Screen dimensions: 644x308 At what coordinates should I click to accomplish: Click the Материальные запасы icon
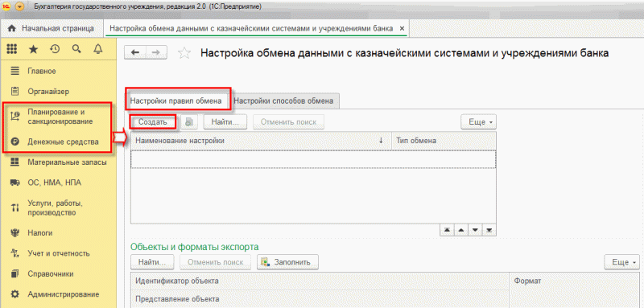pos(14,162)
